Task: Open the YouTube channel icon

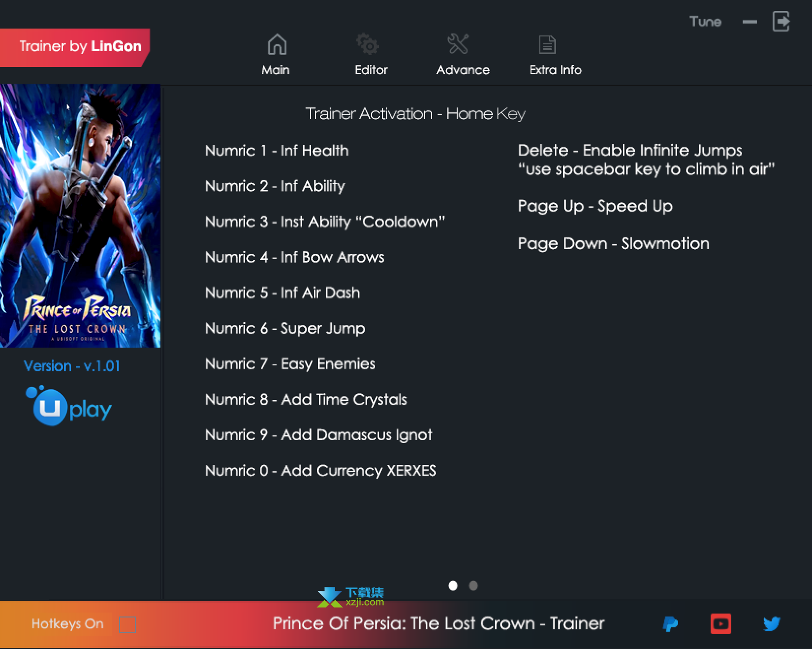Action: [721, 624]
